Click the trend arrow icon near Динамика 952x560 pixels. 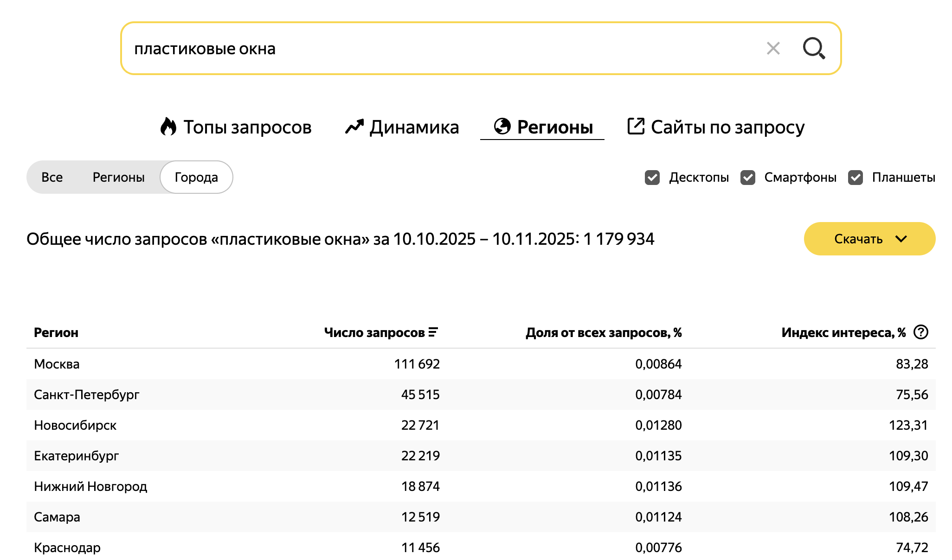coord(354,127)
